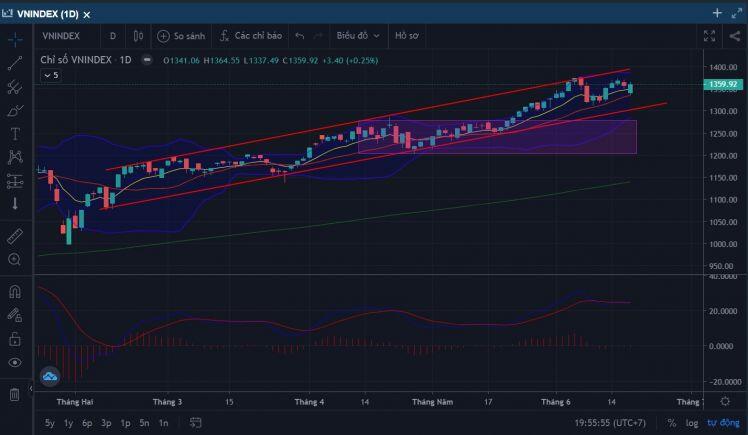Change the D timeframe interval

[113, 36]
